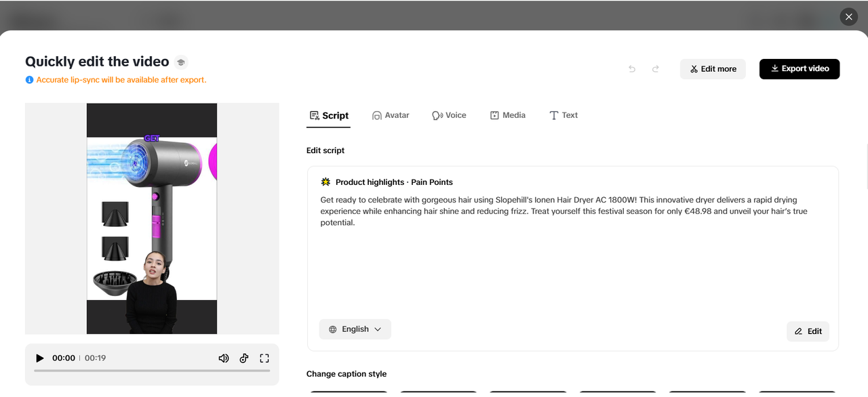The width and height of the screenshot is (868, 397).
Task: Click the firework icon next to Product highlights
Action: coord(325,182)
